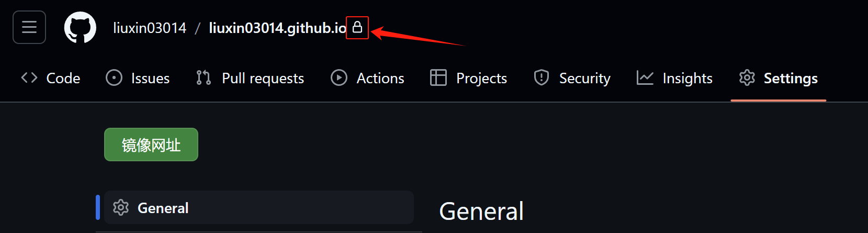Open the hamburger navigation menu

[x=29, y=27]
